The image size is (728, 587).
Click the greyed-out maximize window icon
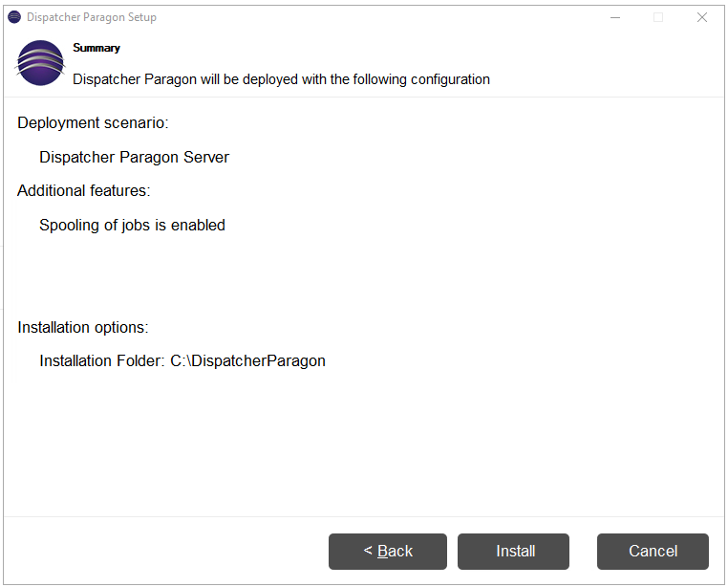click(x=658, y=17)
